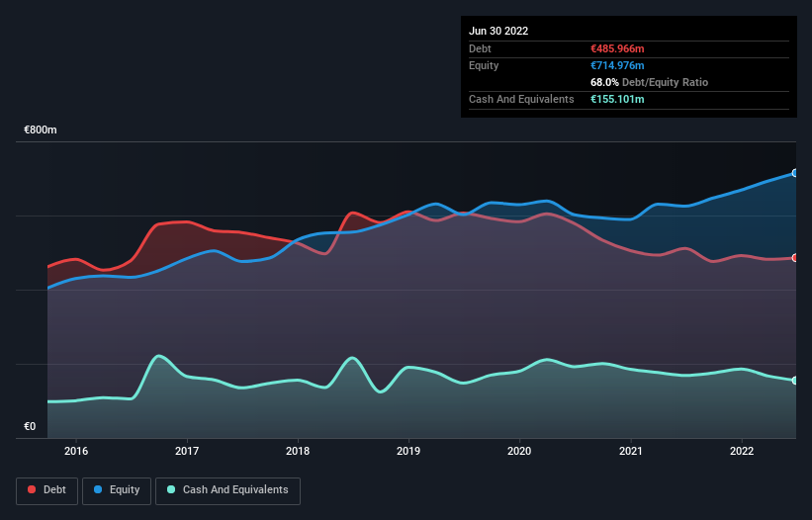This screenshot has width=812, height=520.
Task: Toggle the Debt legend button
Action: click(x=46, y=490)
